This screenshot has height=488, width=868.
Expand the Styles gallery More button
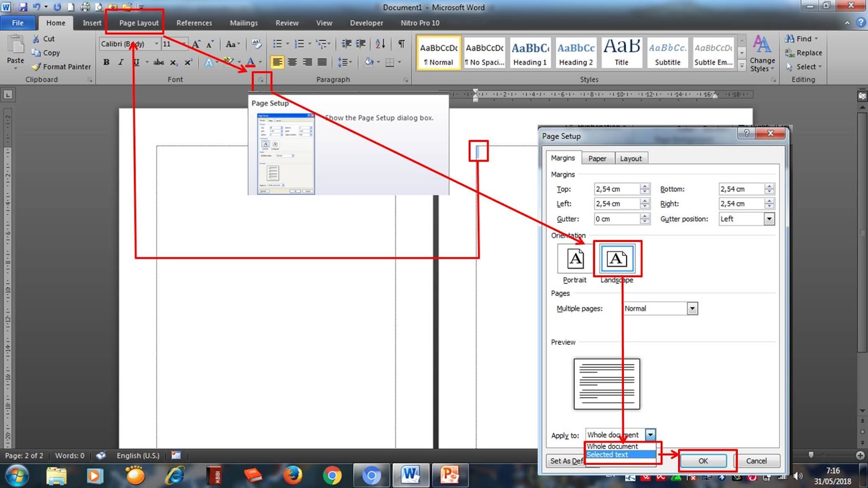[x=742, y=66]
